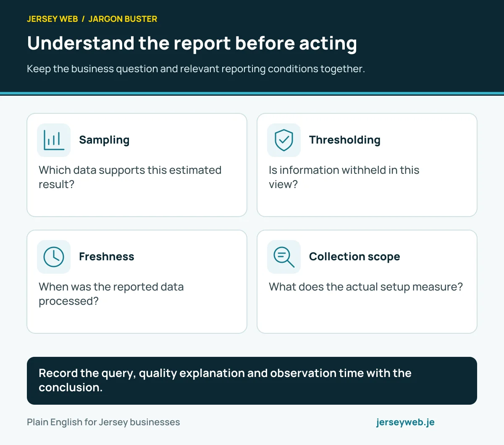Viewport: 504px width, 445px height.
Task: Click the 'JERSEY WEB / JARGON BUSTER' label
Action: pyautogui.click(x=92, y=19)
